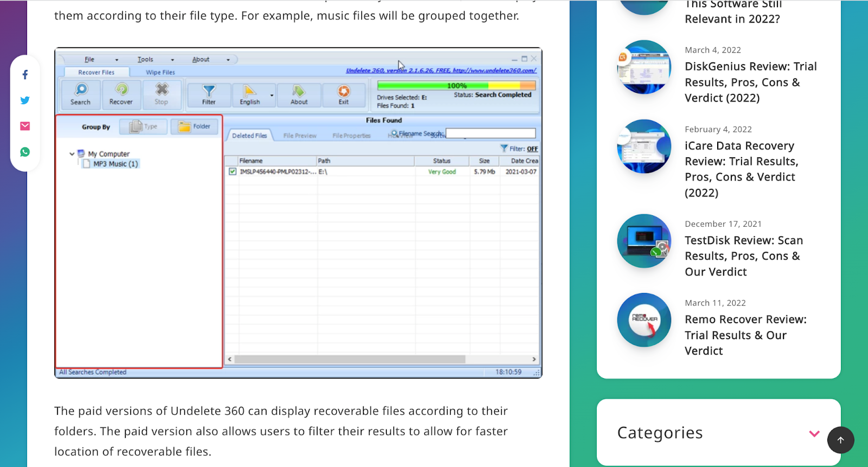This screenshot has width=868, height=467.
Task: Share article on WhatsApp
Action: (x=25, y=152)
